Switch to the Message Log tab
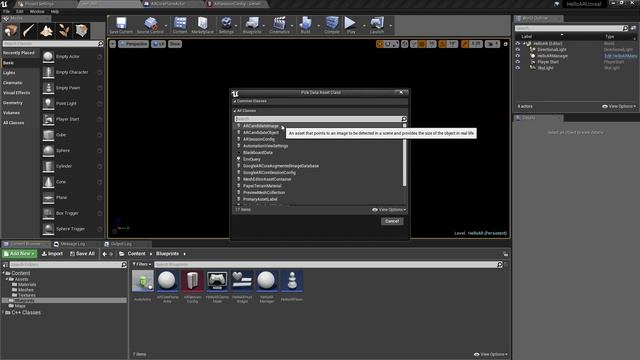This screenshot has height=360, width=640. (x=73, y=244)
